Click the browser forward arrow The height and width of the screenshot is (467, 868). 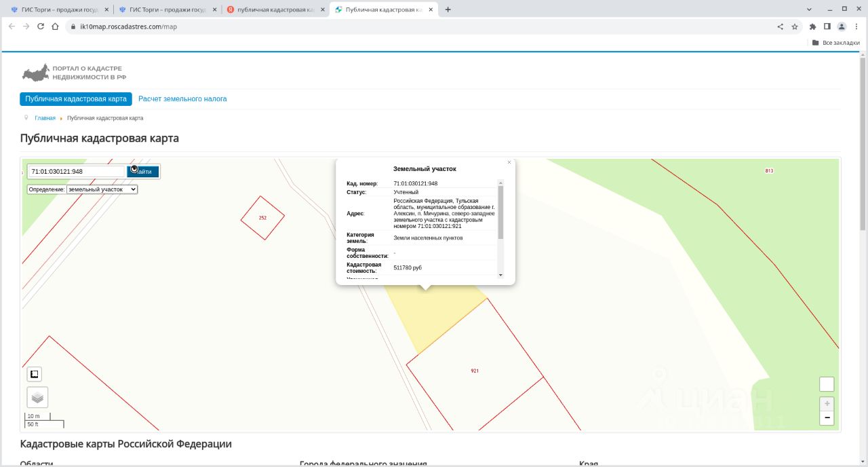click(26, 26)
